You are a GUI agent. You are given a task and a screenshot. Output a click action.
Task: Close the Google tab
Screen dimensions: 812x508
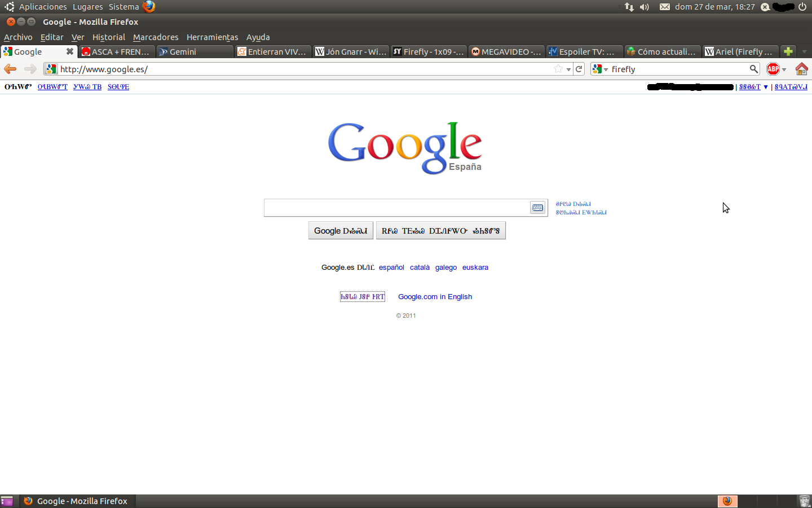pyautogui.click(x=70, y=51)
